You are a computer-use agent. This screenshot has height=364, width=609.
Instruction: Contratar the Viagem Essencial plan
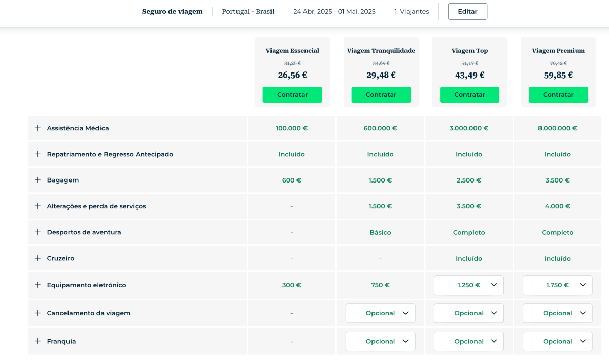pyautogui.click(x=292, y=95)
